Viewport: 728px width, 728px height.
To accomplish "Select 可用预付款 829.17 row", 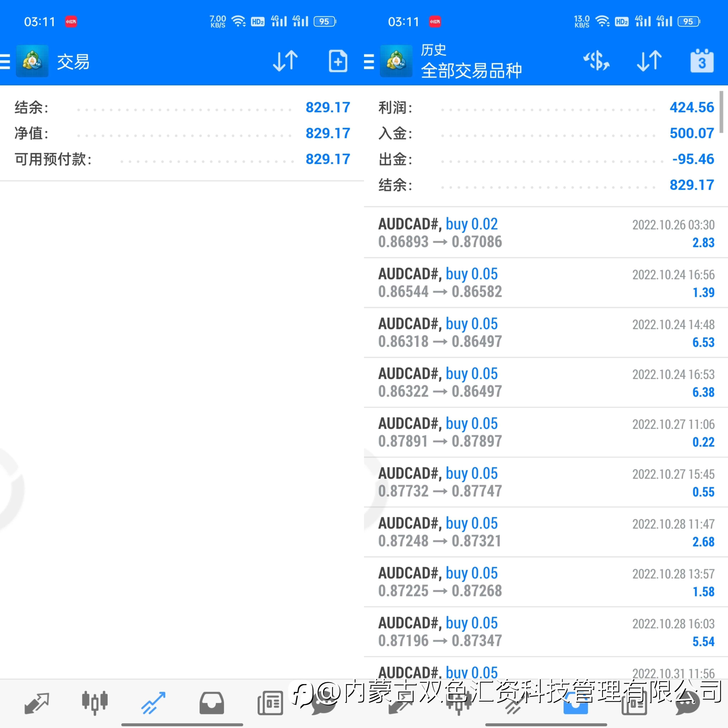I will coord(182,159).
